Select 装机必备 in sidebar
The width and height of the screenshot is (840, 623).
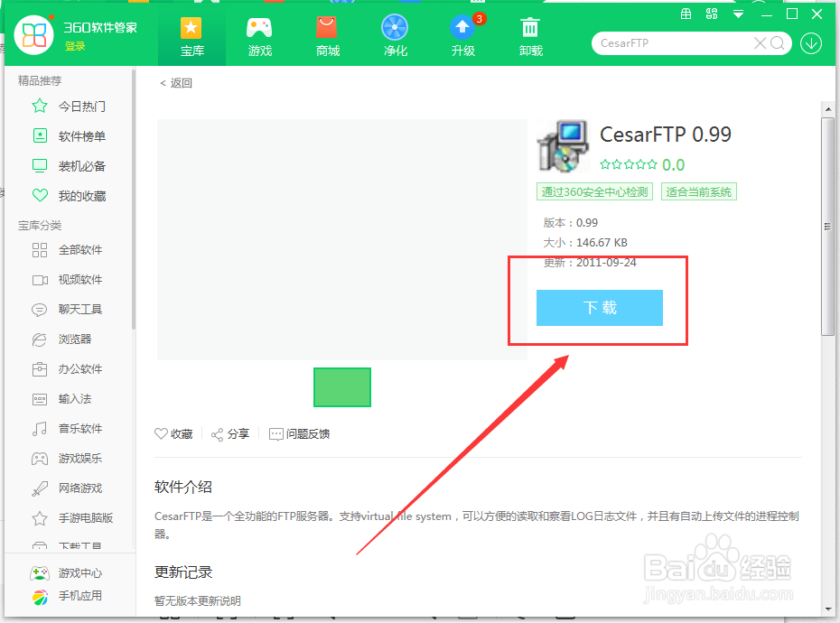(82, 167)
